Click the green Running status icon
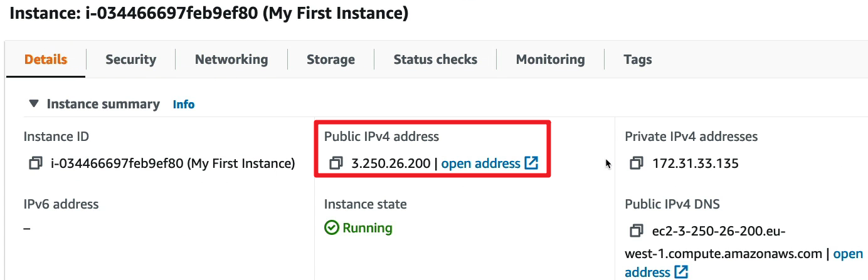 click(x=332, y=228)
